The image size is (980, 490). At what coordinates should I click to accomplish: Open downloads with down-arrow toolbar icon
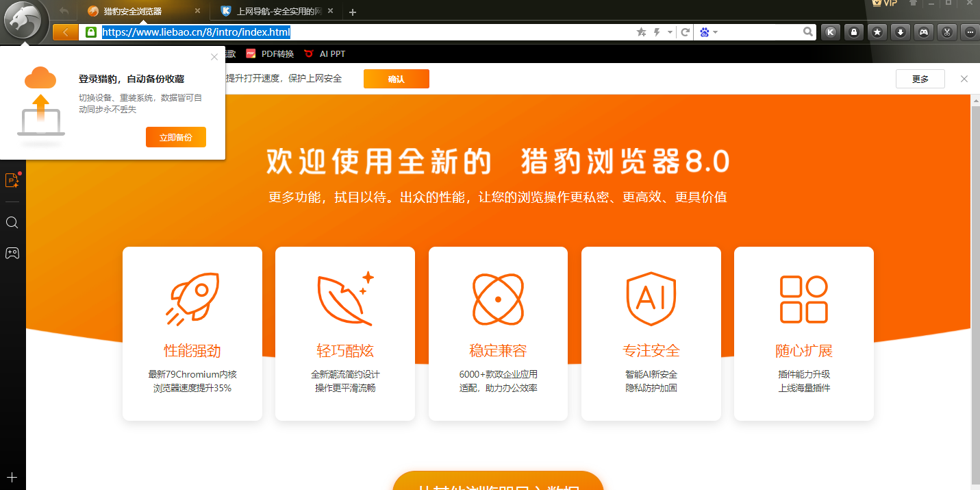click(901, 32)
